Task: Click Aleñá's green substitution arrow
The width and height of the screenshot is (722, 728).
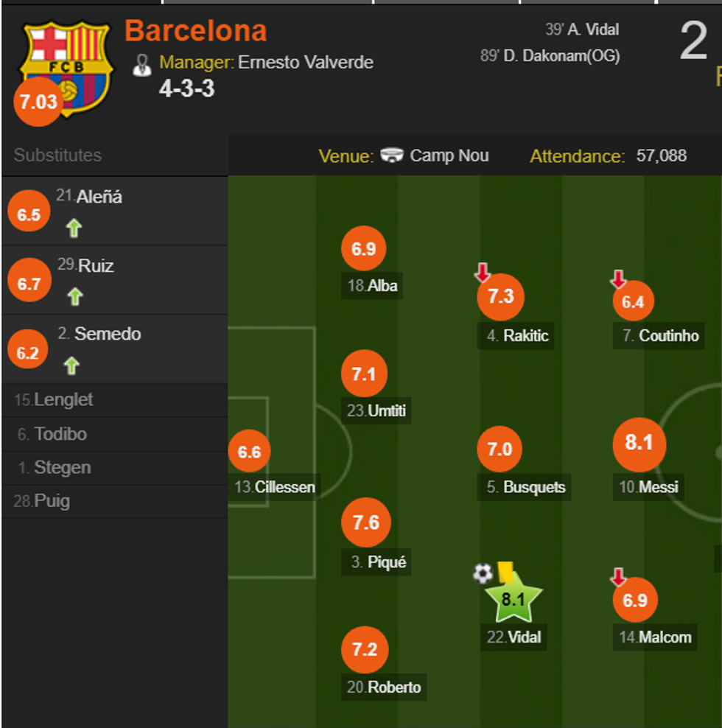Action: [x=73, y=228]
